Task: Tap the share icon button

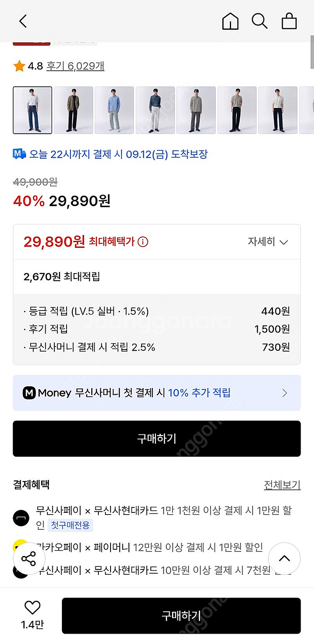Action: click(28, 559)
